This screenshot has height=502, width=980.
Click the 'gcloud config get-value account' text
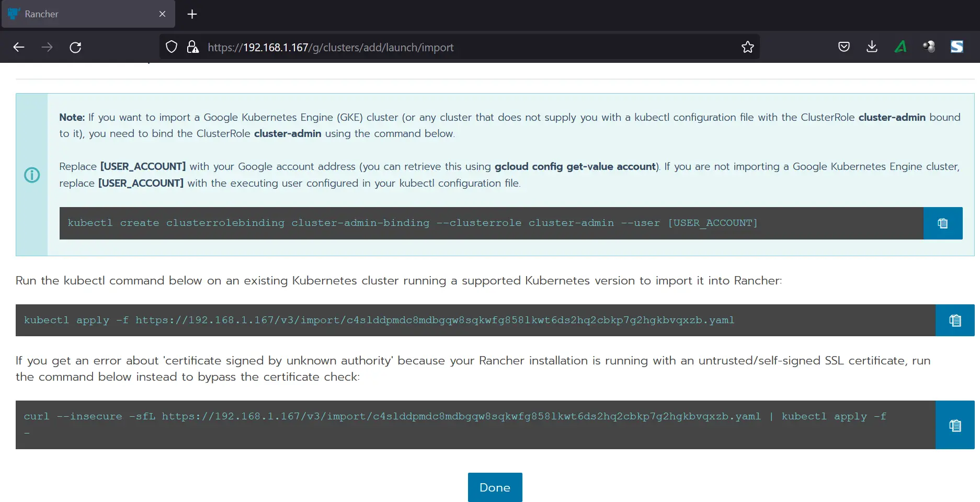point(575,166)
